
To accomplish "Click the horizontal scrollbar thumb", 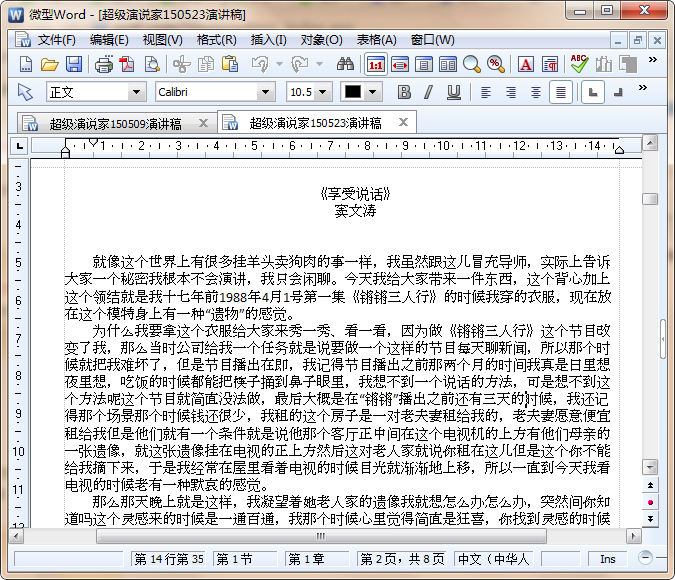I will 322,536.
